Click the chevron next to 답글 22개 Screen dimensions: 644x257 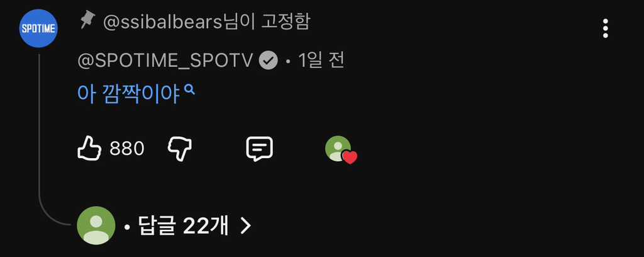coord(245,226)
